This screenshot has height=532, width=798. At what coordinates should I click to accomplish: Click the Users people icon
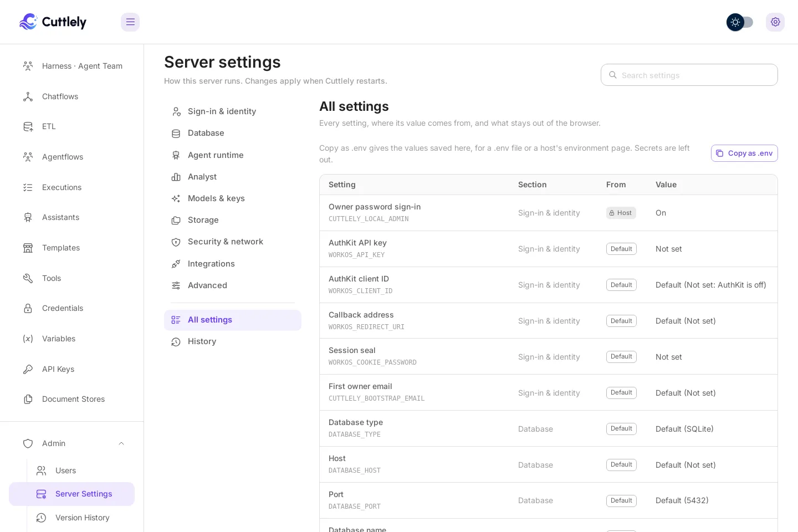[41, 470]
